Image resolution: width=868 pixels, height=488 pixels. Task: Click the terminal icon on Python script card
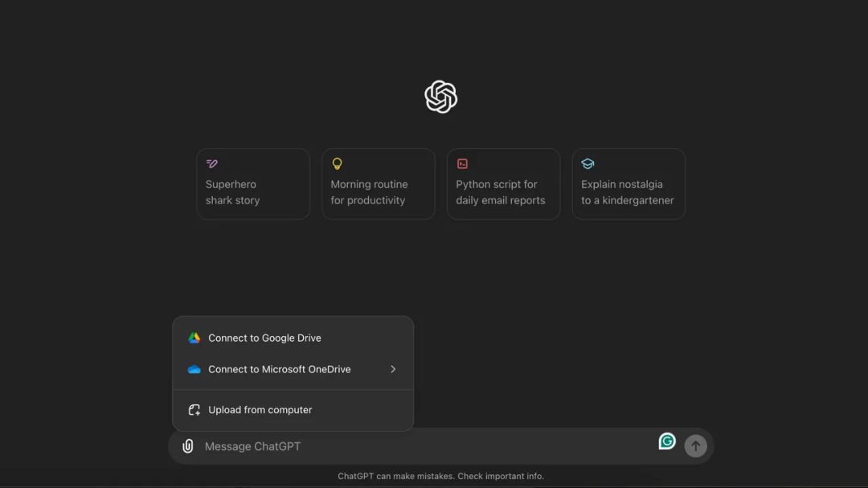462,163
